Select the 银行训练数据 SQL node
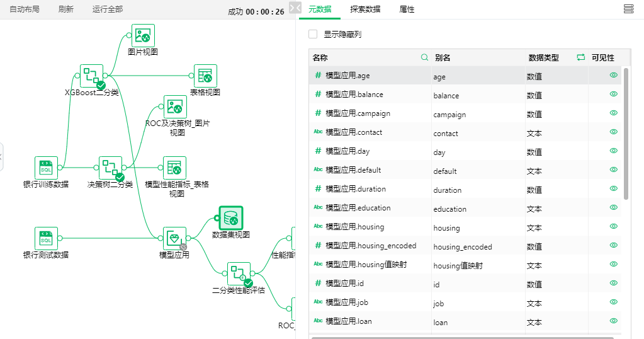This screenshot has width=644, height=339. [x=46, y=168]
